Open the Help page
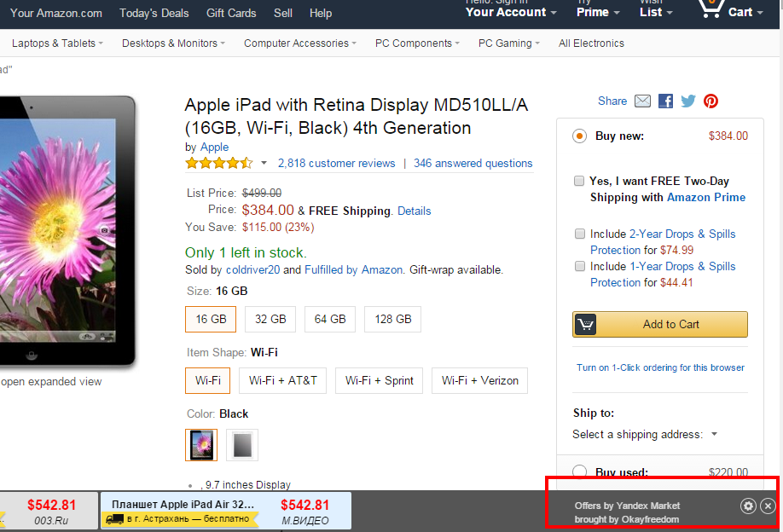The image size is (783, 532). (x=321, y=13)
